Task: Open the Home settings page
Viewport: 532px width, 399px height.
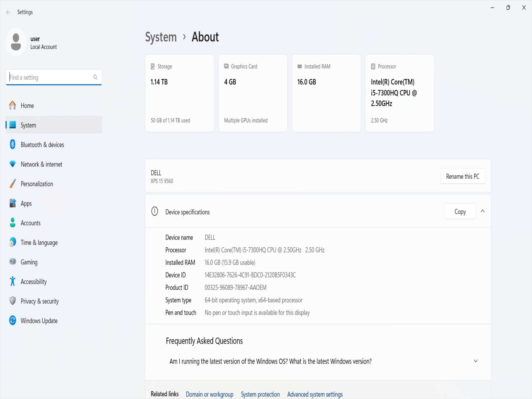Action: point(54,105)
